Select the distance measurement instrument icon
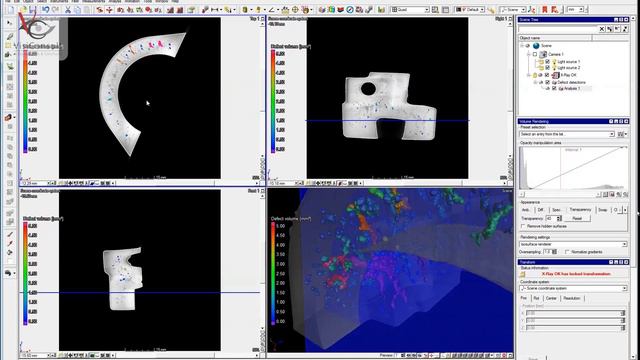The height and width of the screenshot is (360, 640). [215, 9]
